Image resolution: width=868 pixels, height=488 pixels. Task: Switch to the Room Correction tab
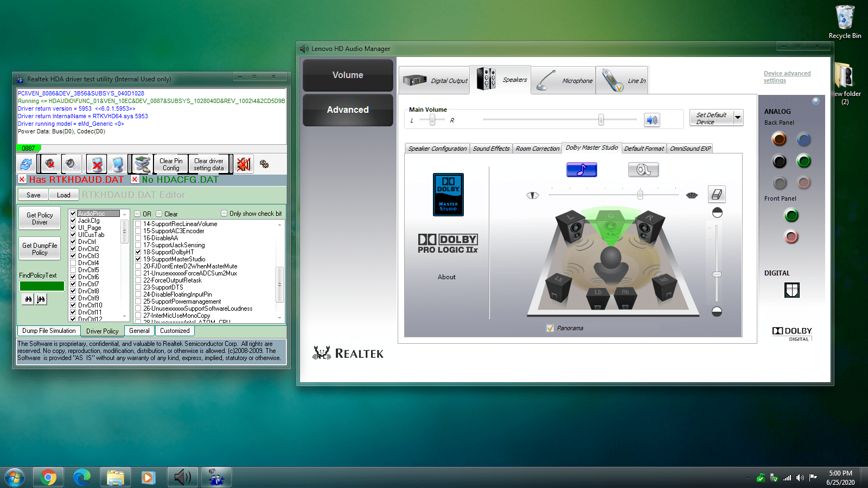coord(537,148)
